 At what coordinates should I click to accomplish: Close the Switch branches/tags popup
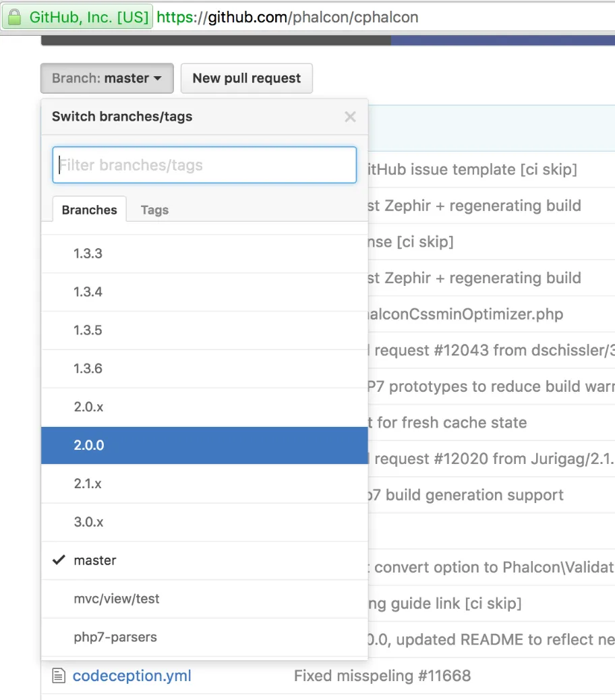click(x=350, y=117)
